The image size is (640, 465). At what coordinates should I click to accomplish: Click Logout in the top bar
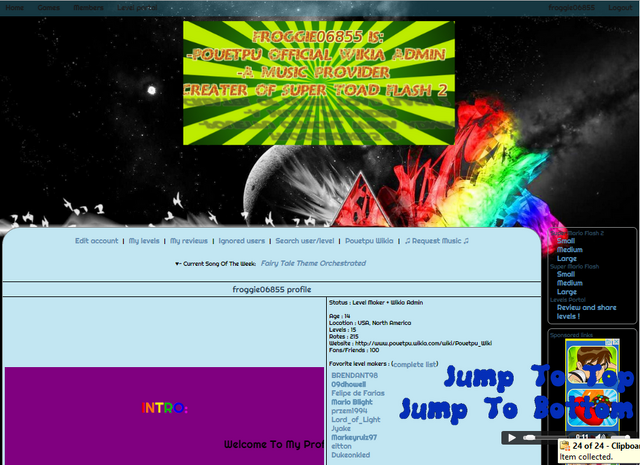coord(620,7)
